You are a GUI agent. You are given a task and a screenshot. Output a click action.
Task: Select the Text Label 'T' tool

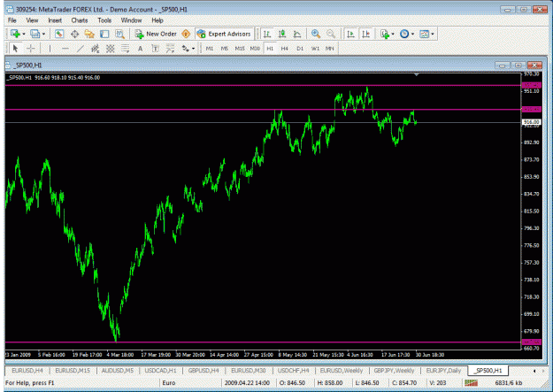point(155,49)
